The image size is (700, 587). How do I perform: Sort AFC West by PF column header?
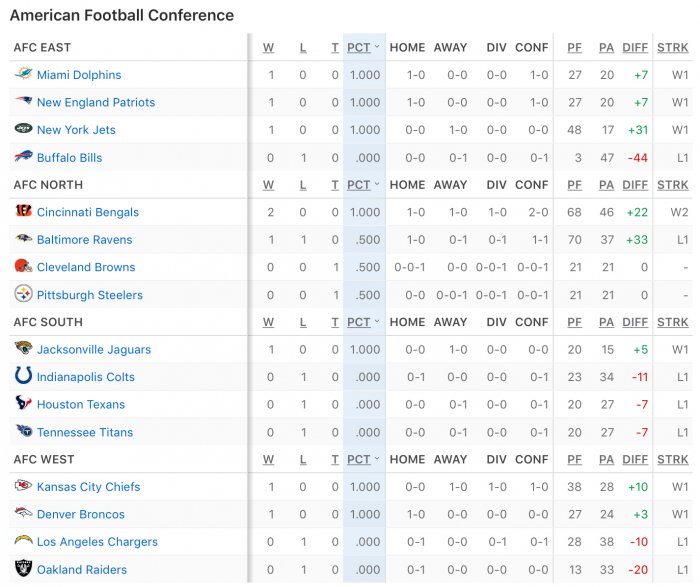(x=575, y=459)
